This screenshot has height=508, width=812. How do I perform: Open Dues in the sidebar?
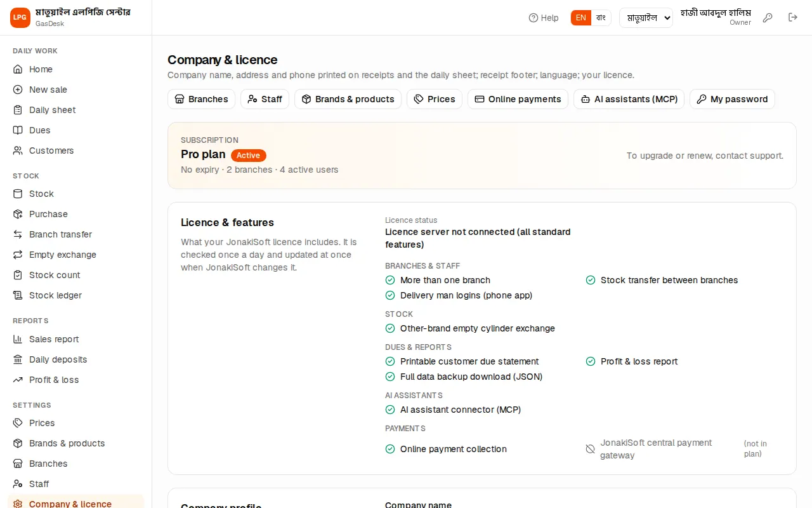(x=75, y=130)
